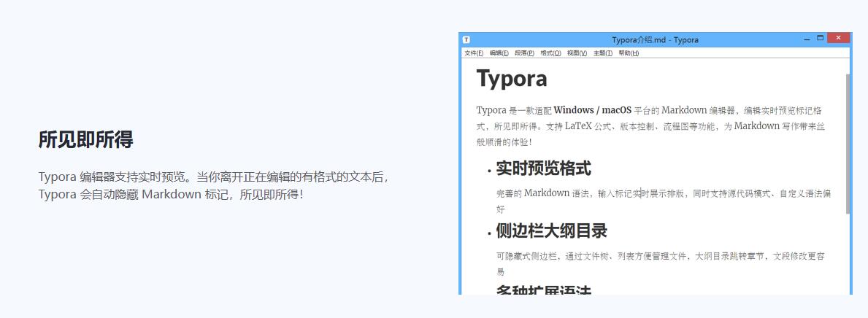Click paragraph starting 完善的 Markdown 语法
This screenshot has height=318, width=868.
coord(663,201)
